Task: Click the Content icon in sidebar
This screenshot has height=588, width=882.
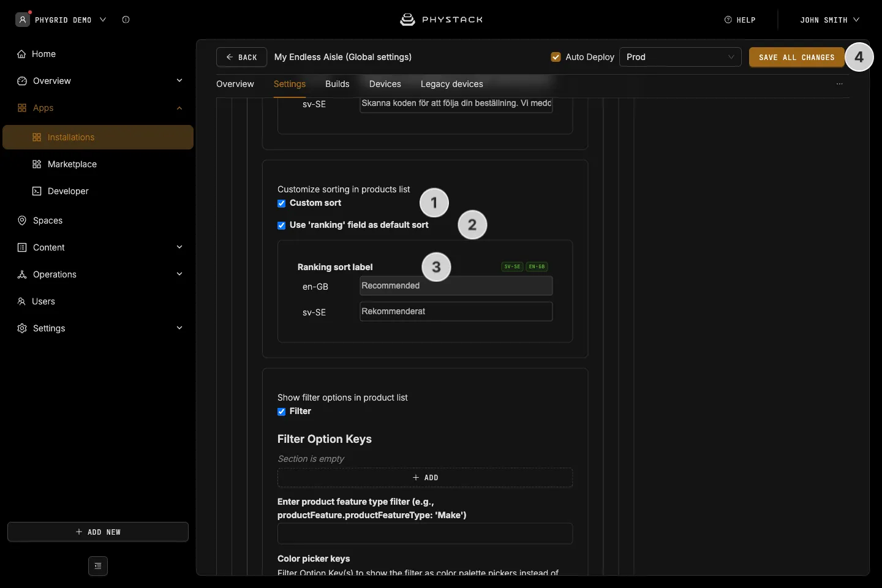Action: (22, 247)
